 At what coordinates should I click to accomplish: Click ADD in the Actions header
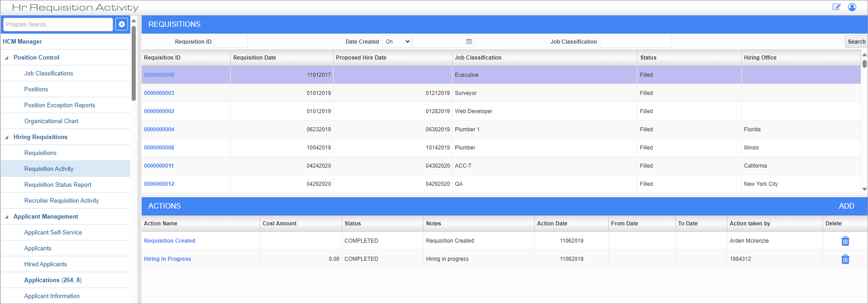(x=846, y=206)
